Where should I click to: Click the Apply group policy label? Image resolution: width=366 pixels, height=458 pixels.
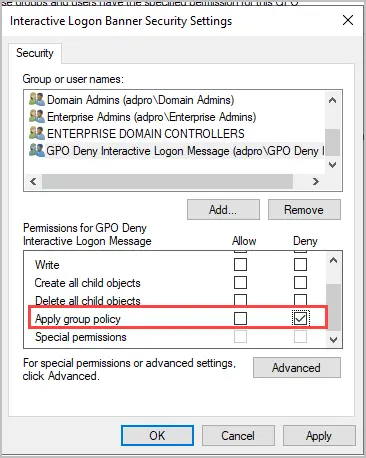(x=78, y=319)
